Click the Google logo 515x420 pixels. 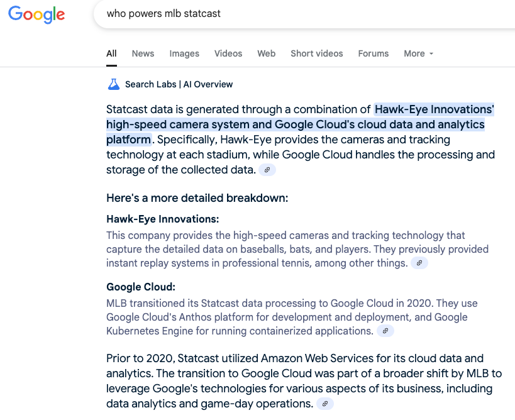click(x=36, y=14)
